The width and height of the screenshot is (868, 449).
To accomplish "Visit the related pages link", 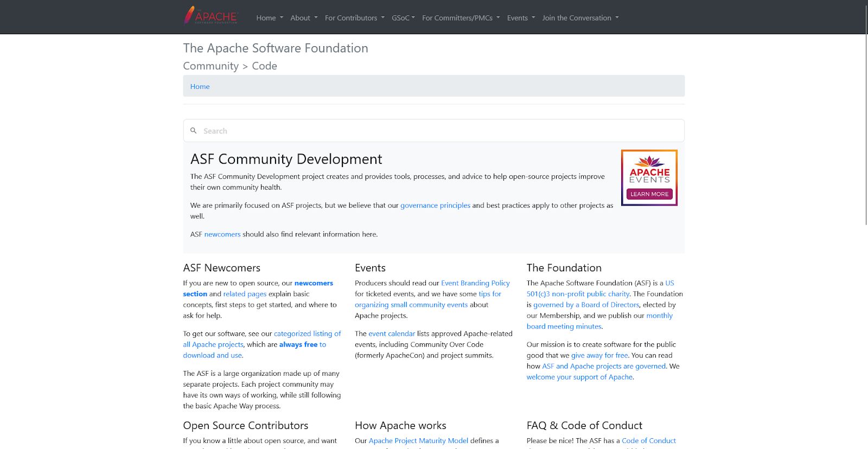I will [245, 294].
